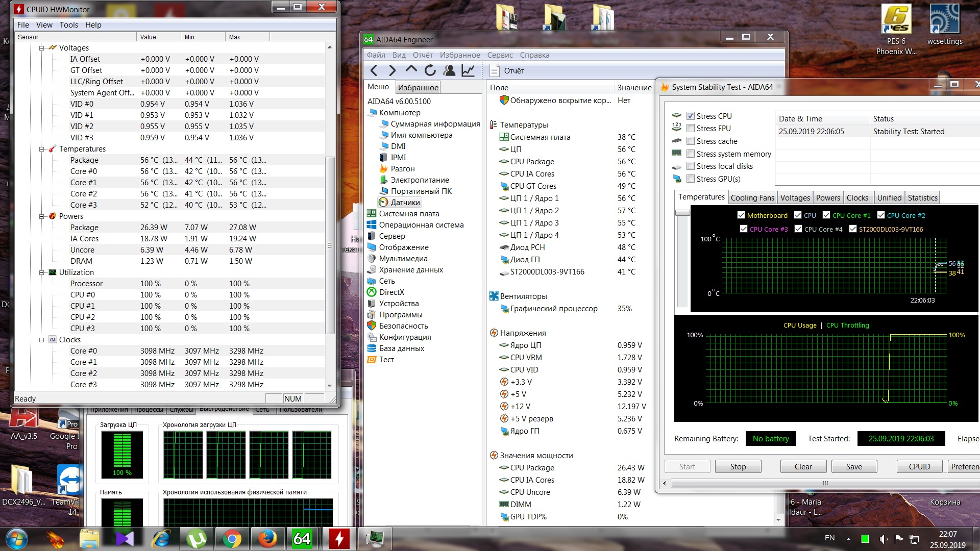Collapse the Clocks node in HWMonitor
The height and width of the screenshot is (551, 980).
tap(42, 340)
